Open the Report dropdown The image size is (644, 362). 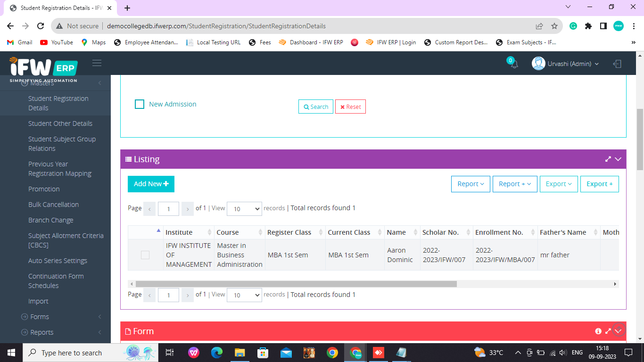coord(471,184)
